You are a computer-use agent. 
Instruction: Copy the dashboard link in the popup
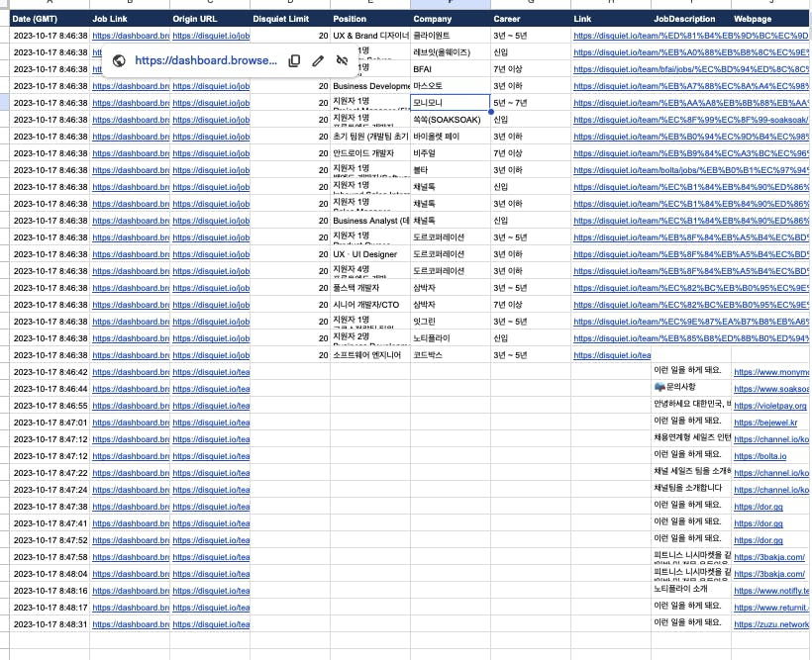click(294, 60)
